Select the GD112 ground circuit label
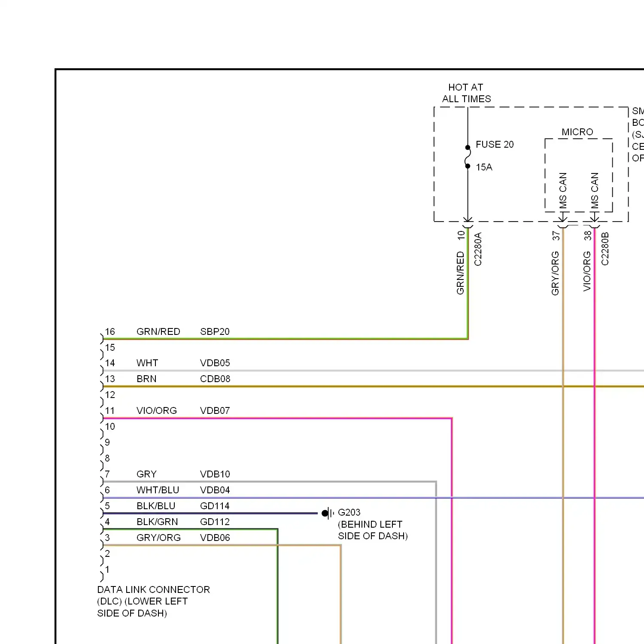 215,522
